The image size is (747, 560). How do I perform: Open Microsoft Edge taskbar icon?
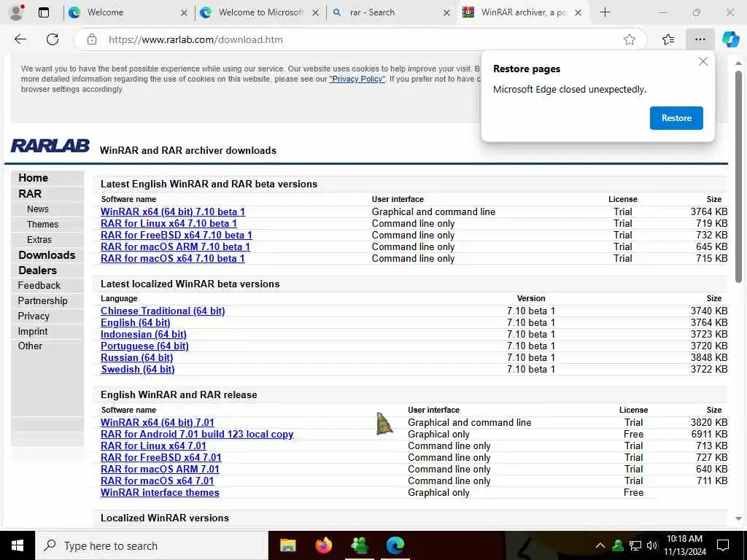coord(395,545)
